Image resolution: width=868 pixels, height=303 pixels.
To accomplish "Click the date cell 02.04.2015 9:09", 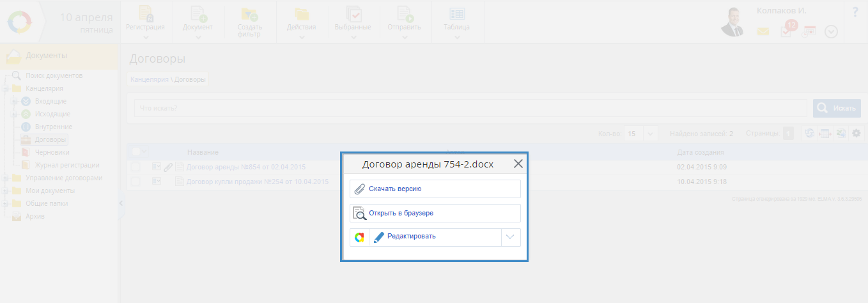I will 702,167.
